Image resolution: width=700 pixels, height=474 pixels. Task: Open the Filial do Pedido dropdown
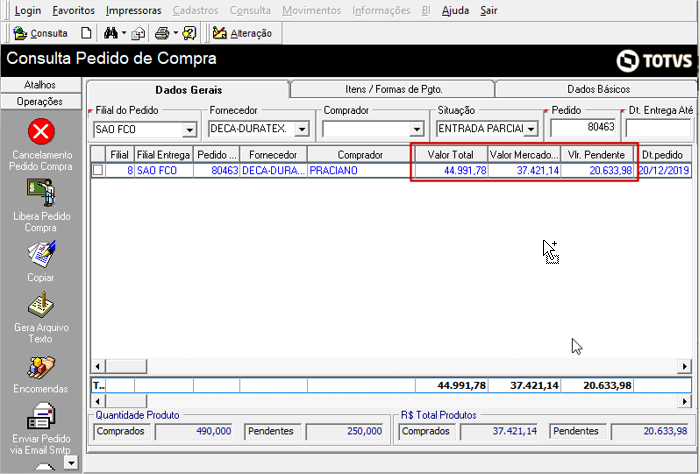[x=190, y=130]
